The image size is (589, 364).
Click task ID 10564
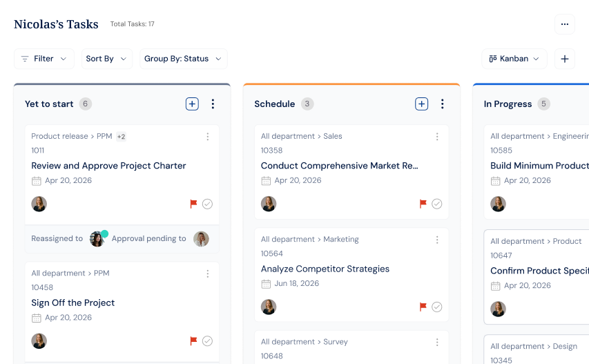point(271,253)
